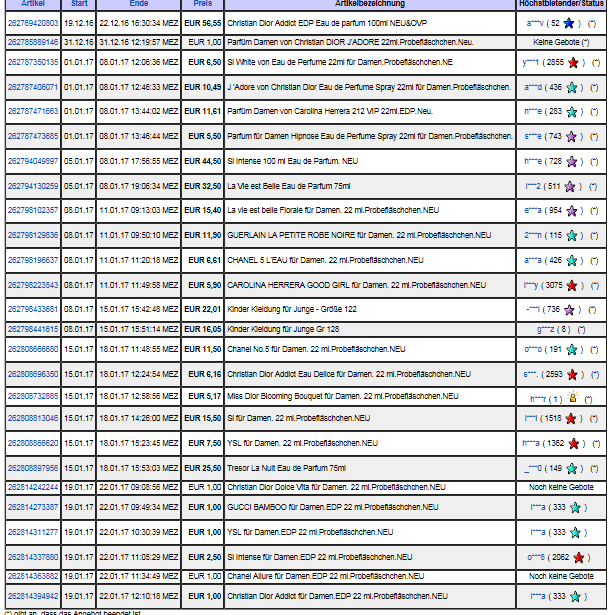View bidder profile y***1
The width and height of the screenshot is (610, 615).
[x=531, y=62]
